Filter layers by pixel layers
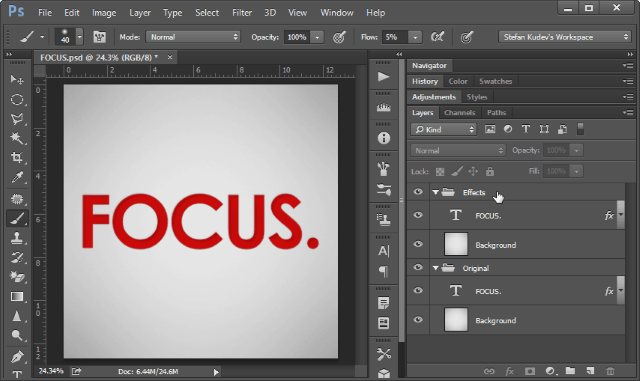Screen dimensions: 640x381 click(x=490, y=129)
